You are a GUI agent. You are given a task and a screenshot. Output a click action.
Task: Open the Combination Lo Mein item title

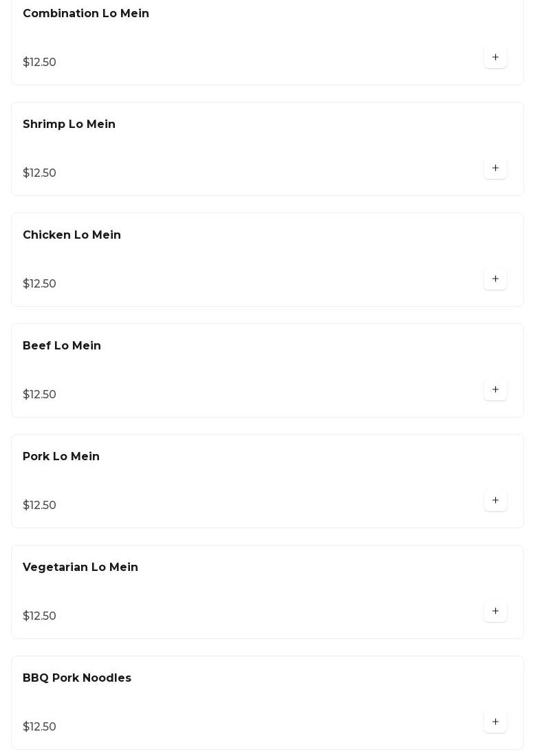86,14
